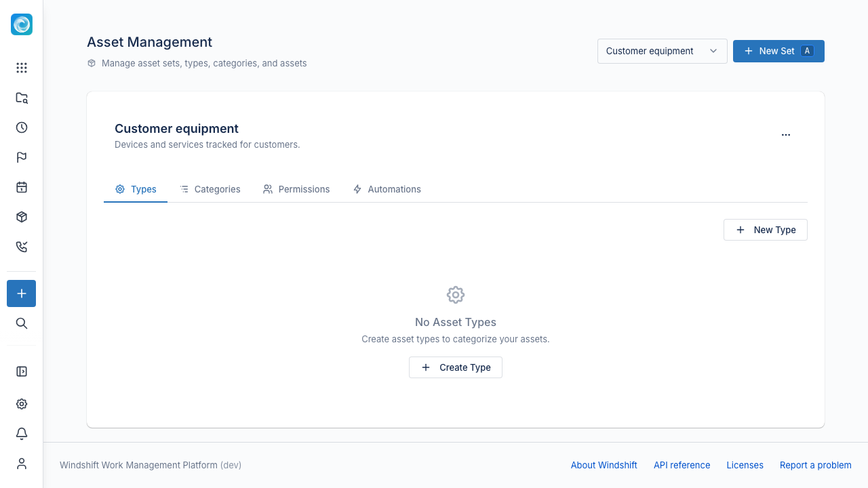
Task: Open the three-dot menu for Customer equipment
Action: (786, 135)
